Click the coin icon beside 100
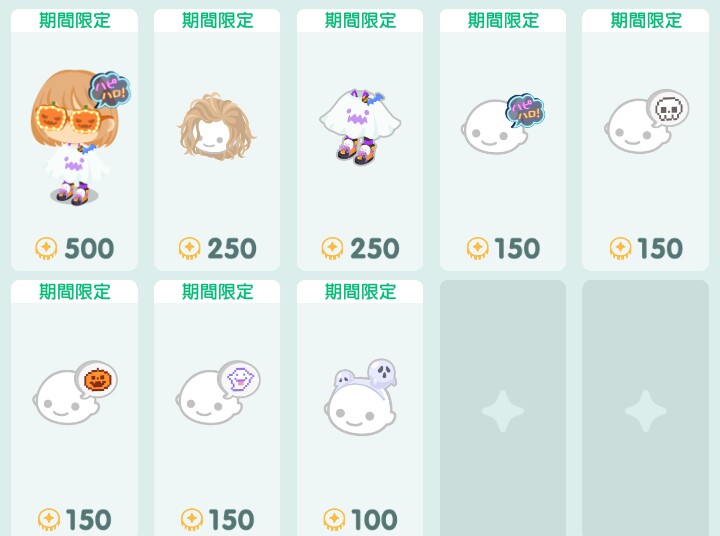The height and width of the screenshot is (536, 720). [334, 519]
